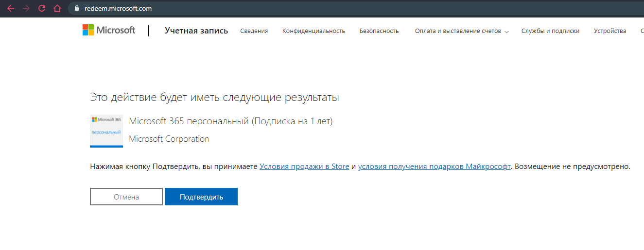The height and width of the screenshot is (250, 644).
Task: Click the Microsoft Corporation publisher text
Action: [169, 139]
